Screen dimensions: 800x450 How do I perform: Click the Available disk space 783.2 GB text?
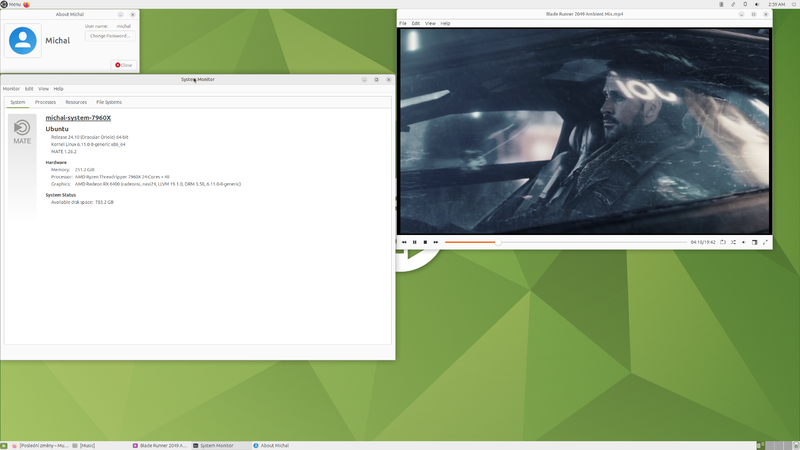pos(82,202)
